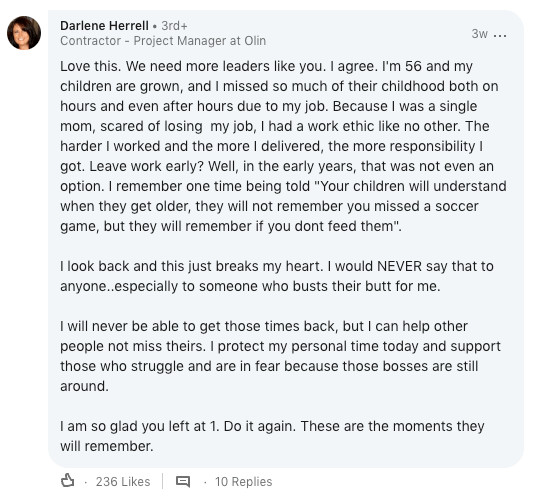Open the three-dot comment options menu
The width and height of the screenshot is (534, 499).
(x=500, y=35)
